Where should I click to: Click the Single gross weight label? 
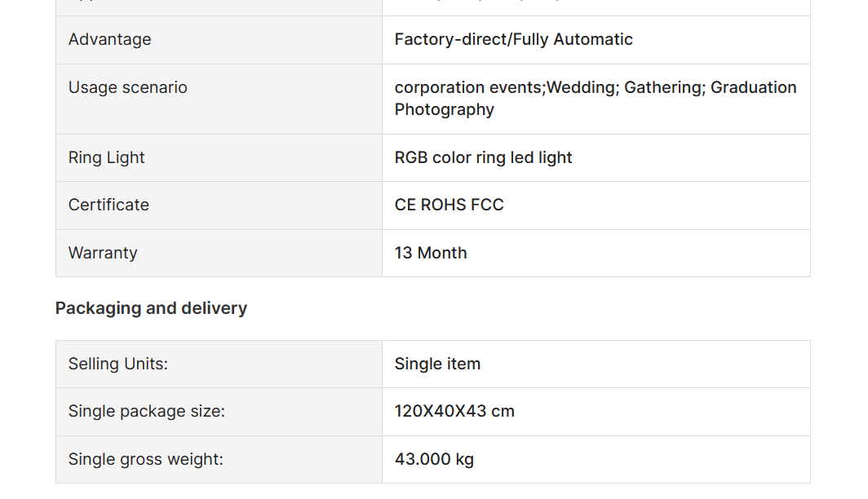[145, 459]
